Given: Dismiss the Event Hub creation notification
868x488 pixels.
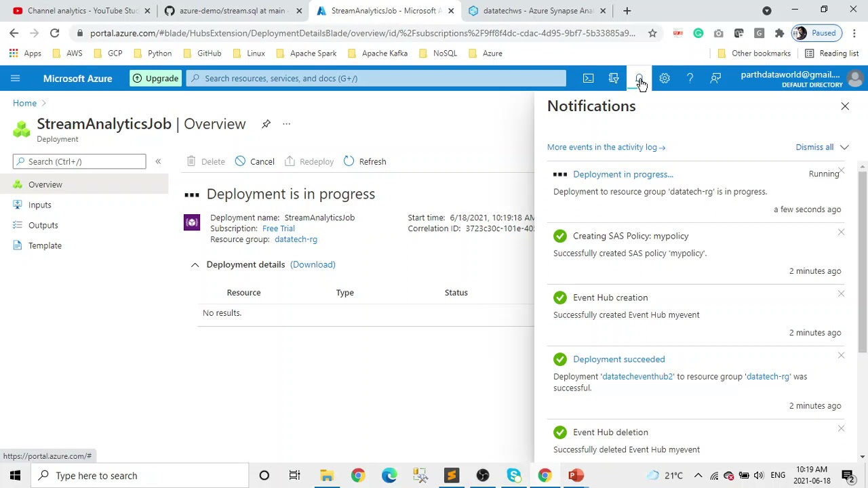Looking at the screenshot, I should 841,294.
